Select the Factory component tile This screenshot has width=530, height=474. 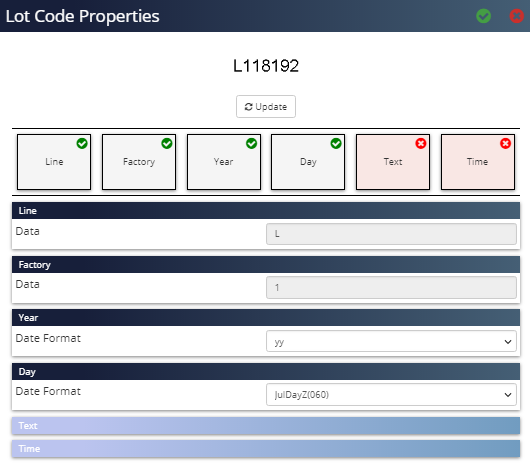(139, 162)
